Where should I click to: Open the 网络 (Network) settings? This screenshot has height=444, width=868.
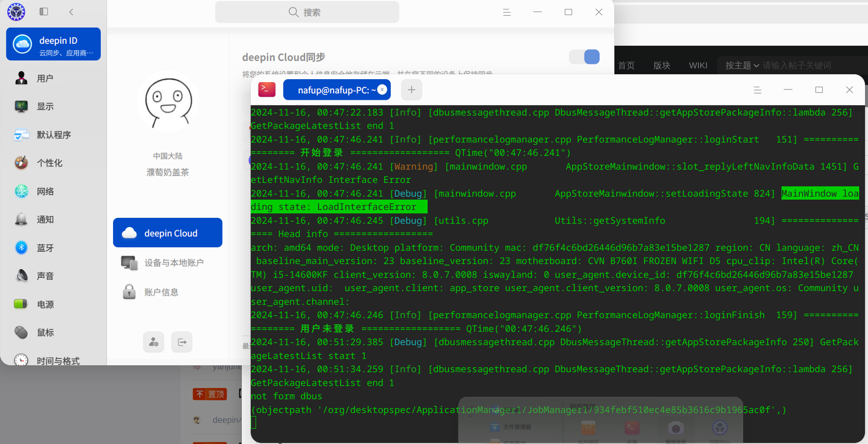click(x=53, y=191)
